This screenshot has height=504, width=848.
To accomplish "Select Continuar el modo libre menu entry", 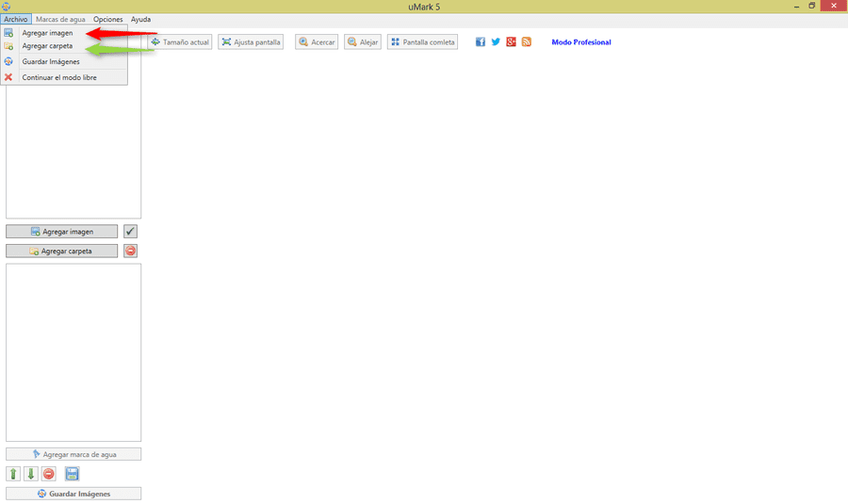I will pos(64,77).
